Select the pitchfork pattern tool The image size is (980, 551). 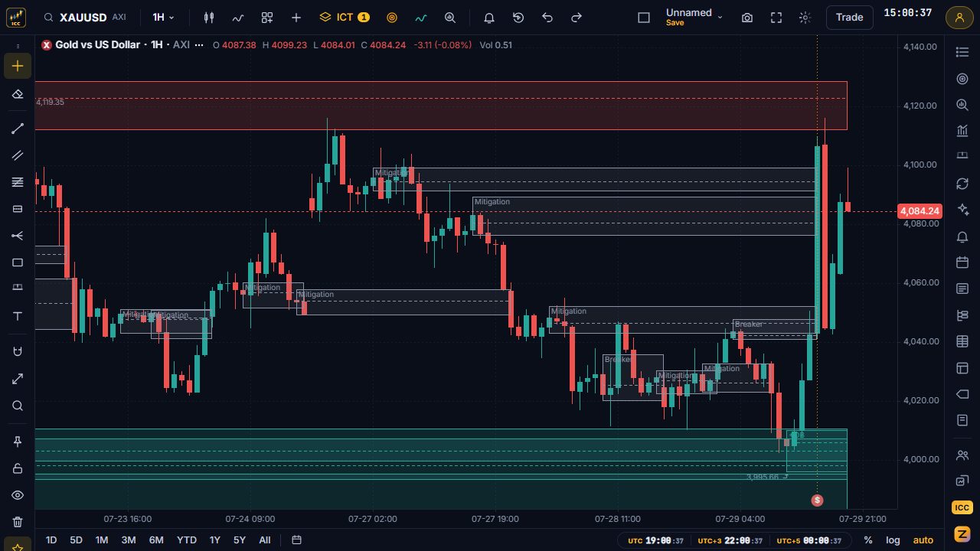pyautogui.click(x=18, y=236)
